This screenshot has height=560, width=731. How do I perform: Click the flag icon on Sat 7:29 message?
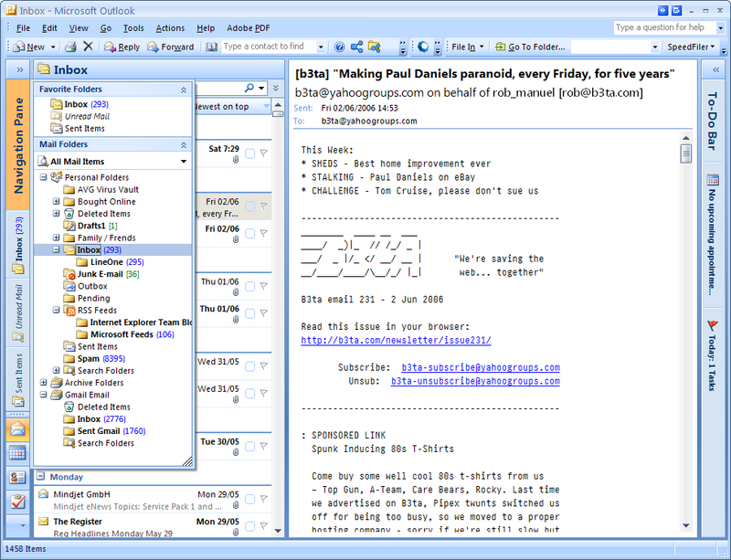[264, 153]
